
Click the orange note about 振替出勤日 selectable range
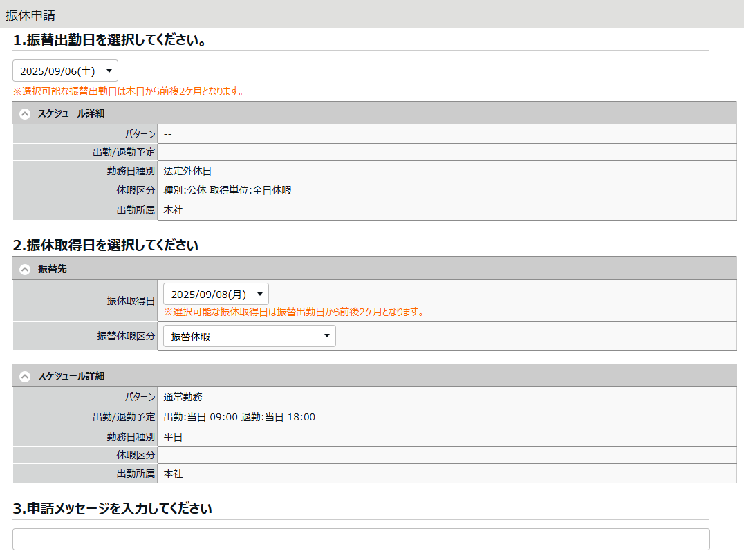pyautogui.click(x=128, y=91)
